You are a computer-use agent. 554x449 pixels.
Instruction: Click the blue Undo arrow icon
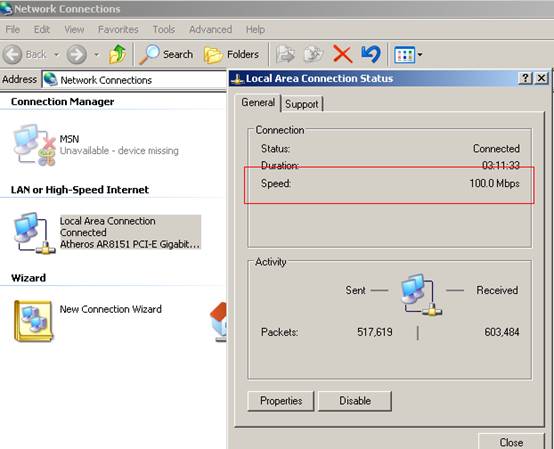coord(371,54)
